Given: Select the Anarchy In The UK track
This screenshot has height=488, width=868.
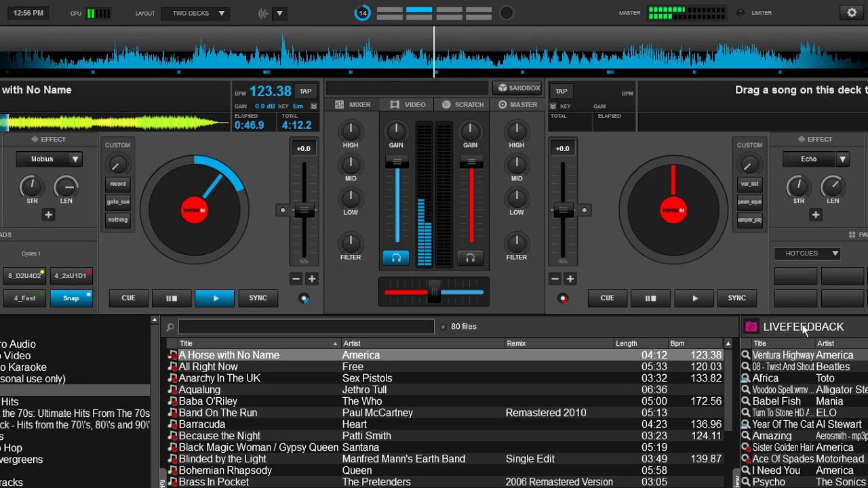Looking at the screenshot, I should point(445,378).
